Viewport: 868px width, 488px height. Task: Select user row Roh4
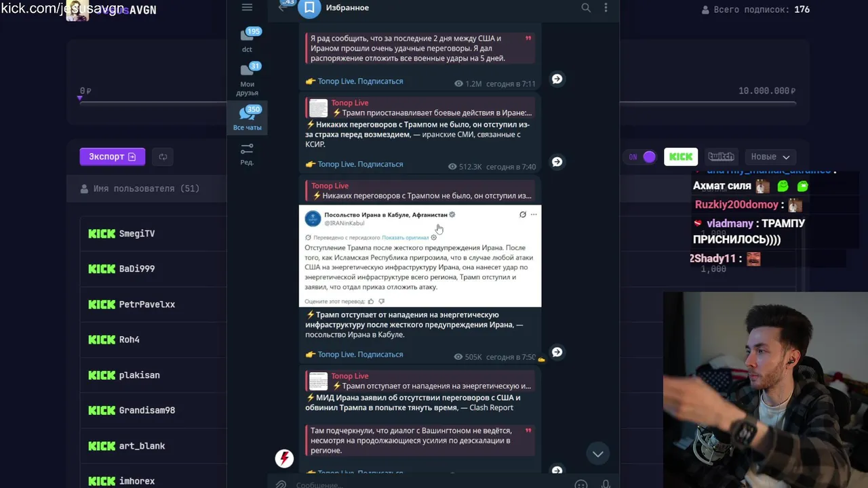(153, 340)
